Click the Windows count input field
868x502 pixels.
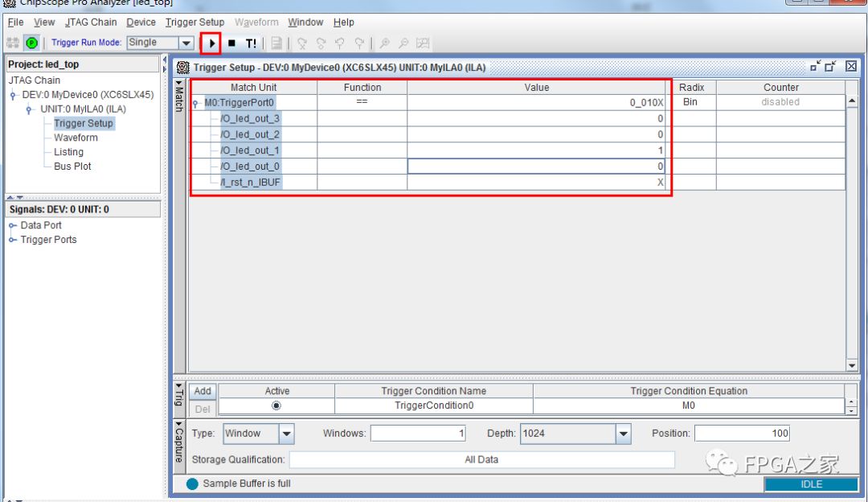pyautogui.click(x=418, y=434)
